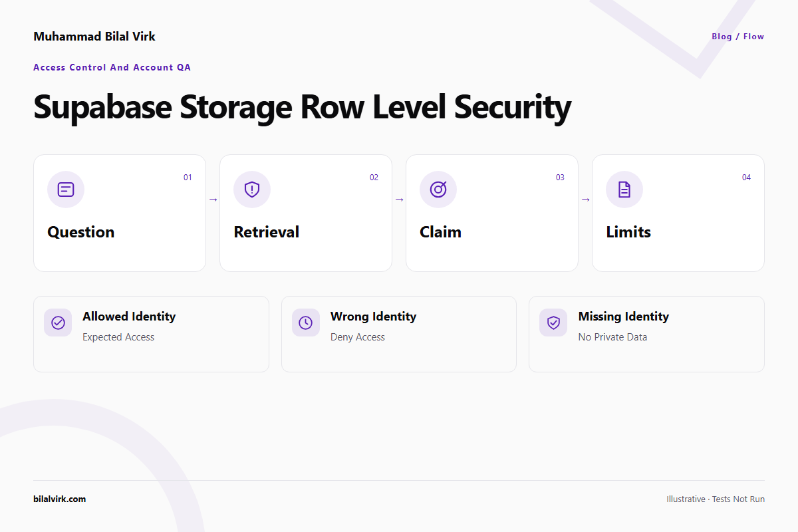
Task: Click the Question card message icon
Action: click(x=66, y=190)
